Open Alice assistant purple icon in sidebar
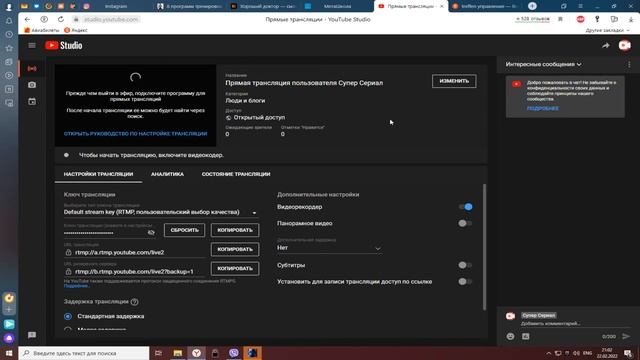640x360 pixels. (x=9, y=338)
